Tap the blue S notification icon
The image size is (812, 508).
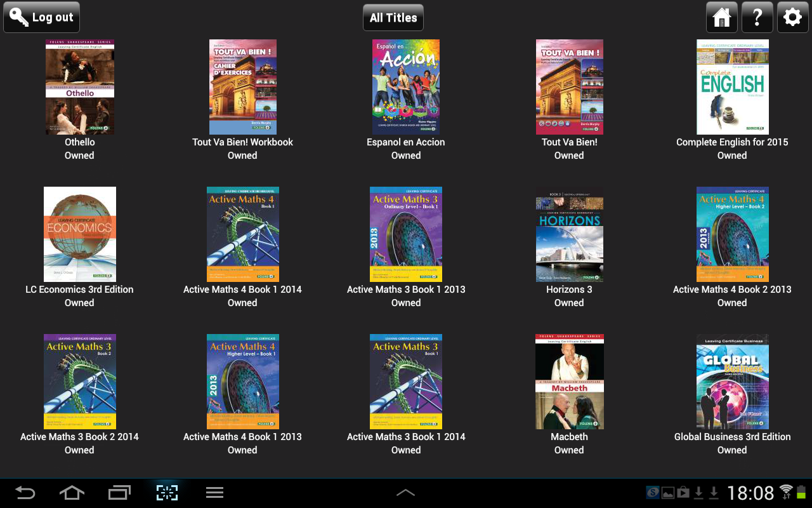tap(653, 492)
